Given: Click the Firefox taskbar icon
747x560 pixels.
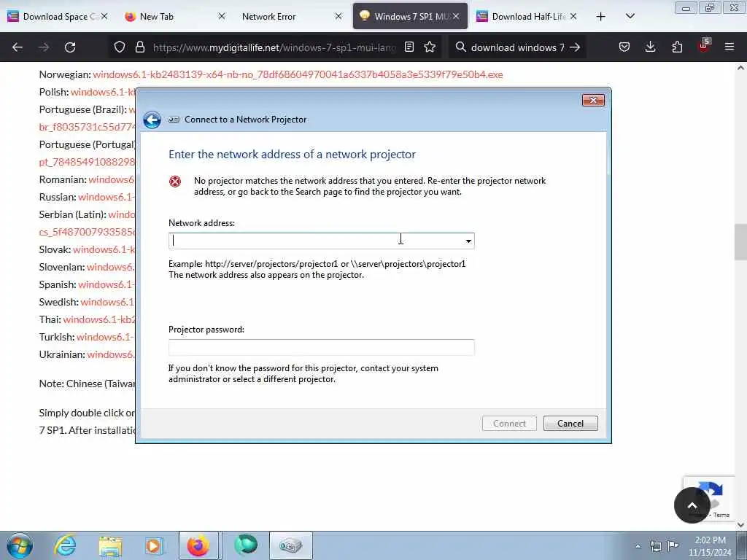Looking at the screenshot, I should 198,545.
